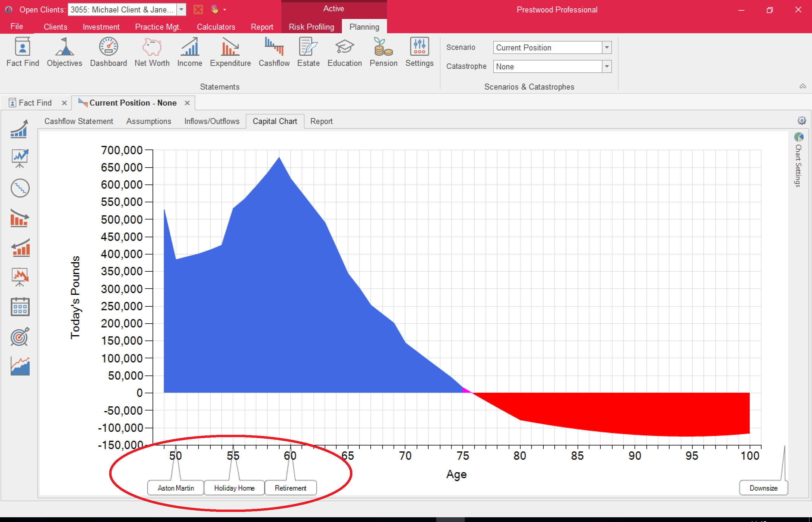Switch to the Cashflow Statement tab
Image resolution: width=812 pixels, height=522 pixels.
(x=79, y=121)
